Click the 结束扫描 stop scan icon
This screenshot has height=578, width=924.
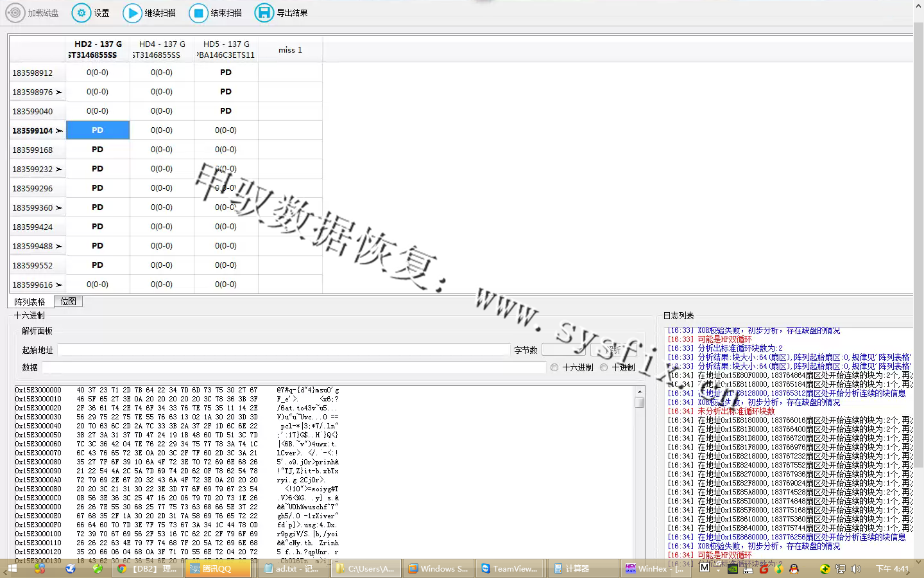pos(199,13)
